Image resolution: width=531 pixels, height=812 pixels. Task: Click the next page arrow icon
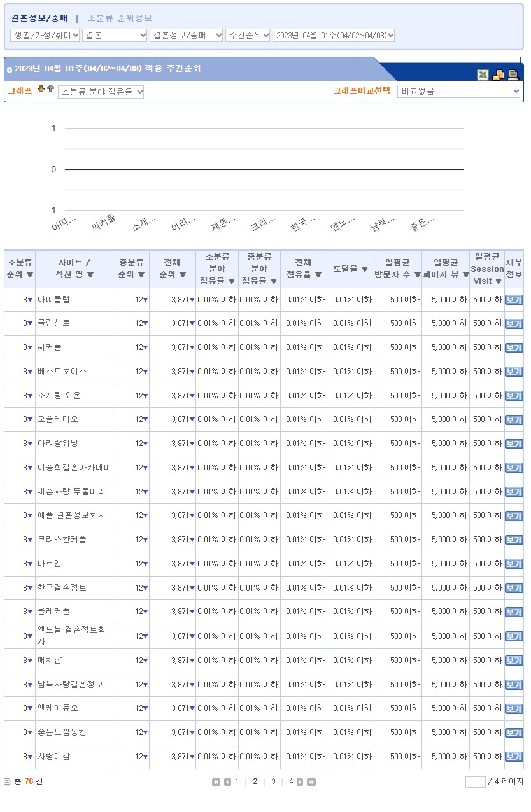point(300,782)
